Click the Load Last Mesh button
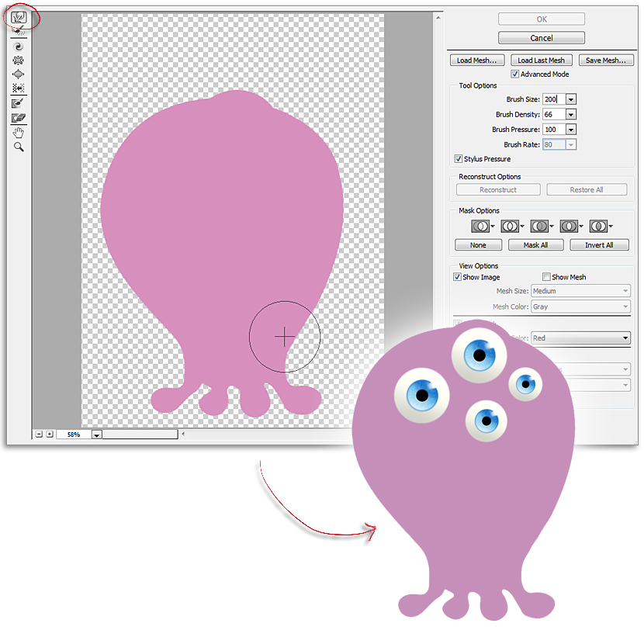This screenshot has width=644, height=644. coord(542,61)
